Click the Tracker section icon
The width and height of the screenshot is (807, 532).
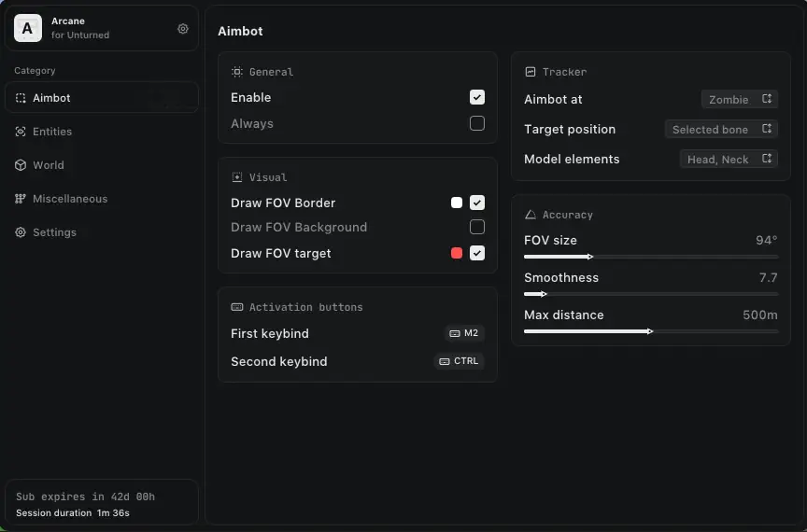tap(531, 72)
